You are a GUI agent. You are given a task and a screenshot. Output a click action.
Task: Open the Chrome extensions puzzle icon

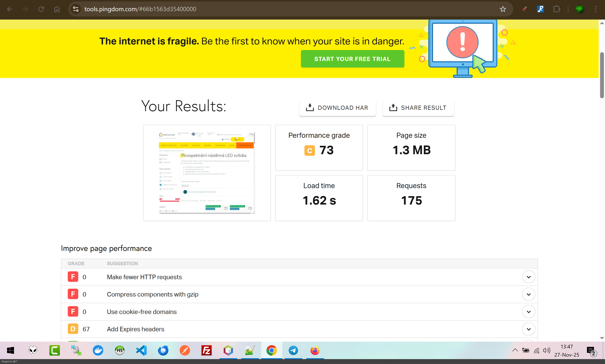[x=556, y=9]
